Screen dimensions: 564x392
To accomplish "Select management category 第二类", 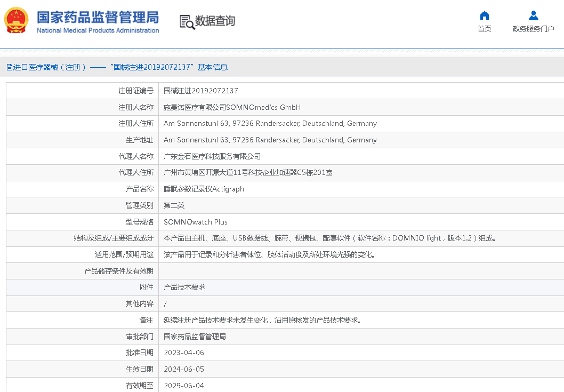I will 174,205.
